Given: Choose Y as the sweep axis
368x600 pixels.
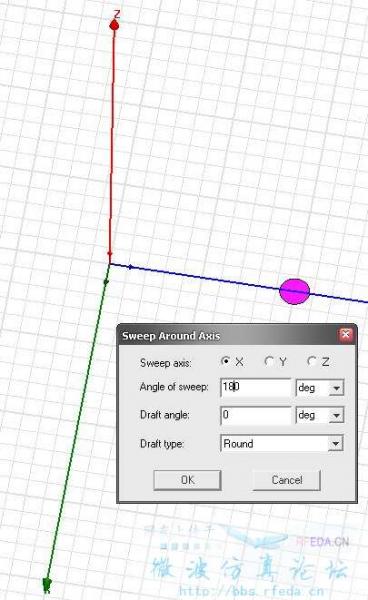Looking at the screenshot, I should point(269,361).
